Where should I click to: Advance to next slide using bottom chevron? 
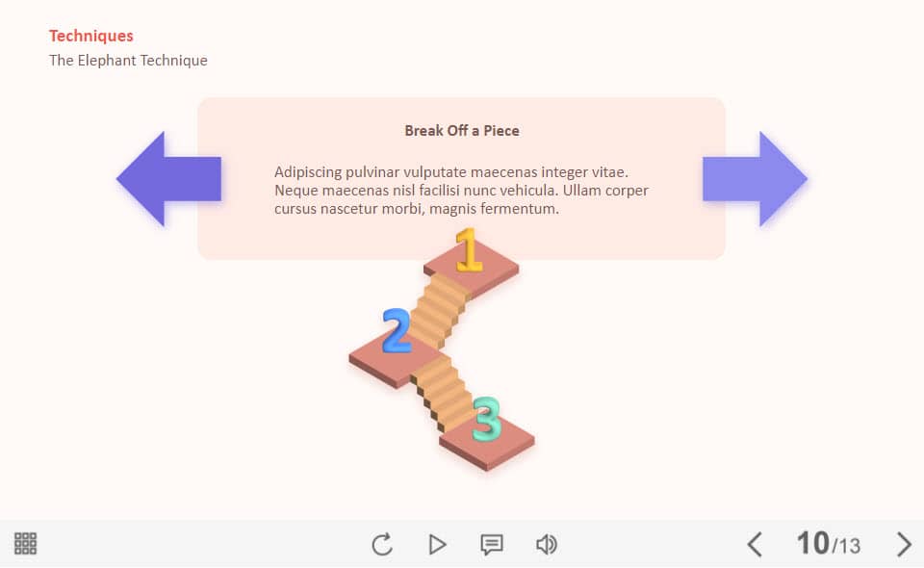pos(904,544)
